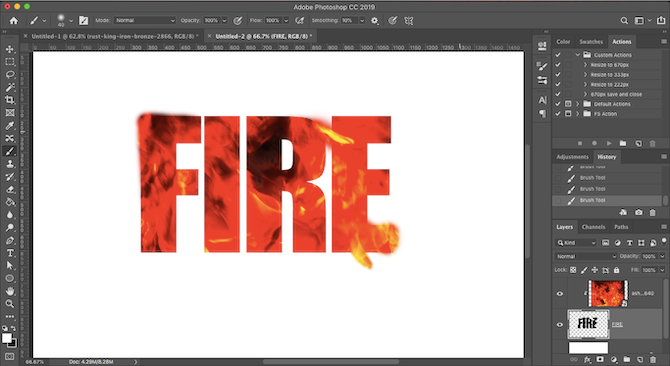
Task: Add a layer mask
Action: click(600, 360)
